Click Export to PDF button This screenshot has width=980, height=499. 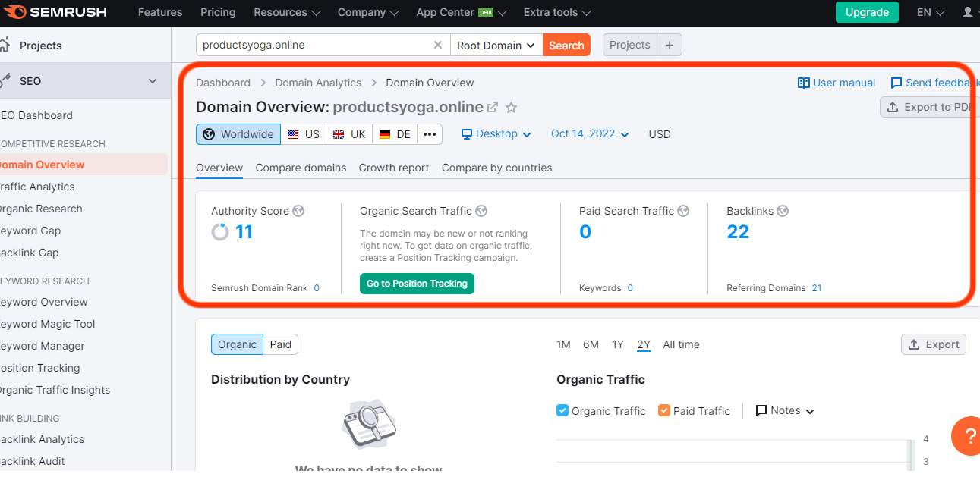coord(930,107)
